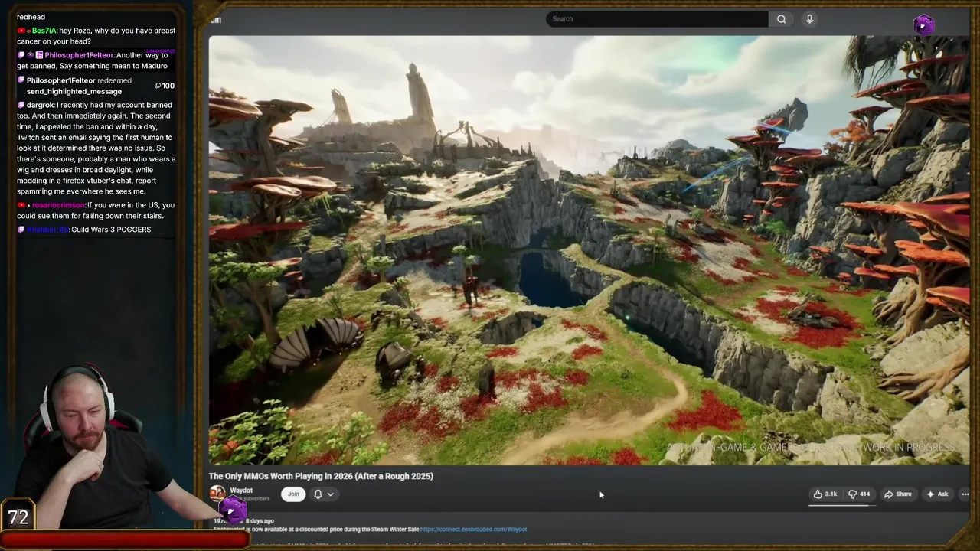Open the Ask AI button

click(x=938, y=494)
